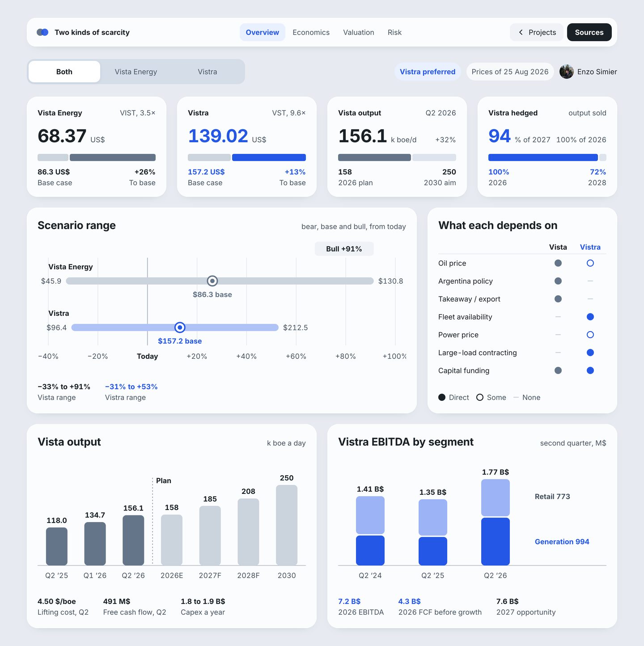Click Prices of 25 Aug 2026 pill
Screen dimensions: 644x646
point(510,72)
